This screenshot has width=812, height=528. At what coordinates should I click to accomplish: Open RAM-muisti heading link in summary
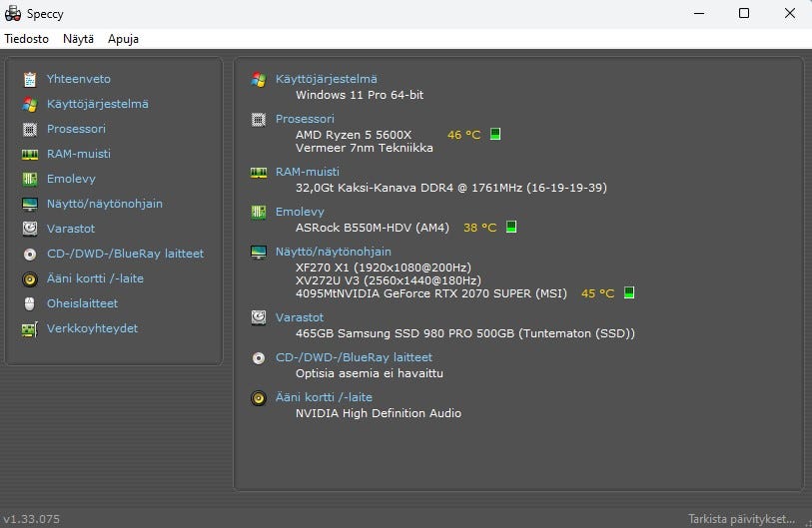coord(308,172)
